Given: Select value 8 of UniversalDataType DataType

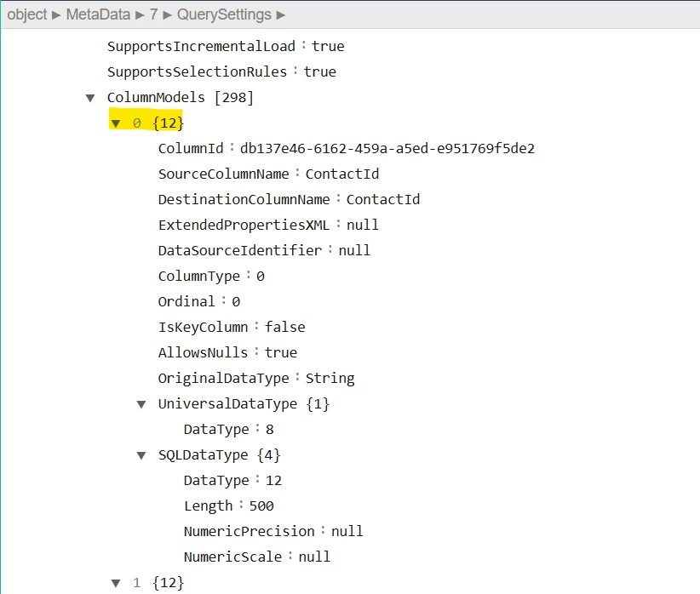Looking at the screenshot, I should click(270, 430).
